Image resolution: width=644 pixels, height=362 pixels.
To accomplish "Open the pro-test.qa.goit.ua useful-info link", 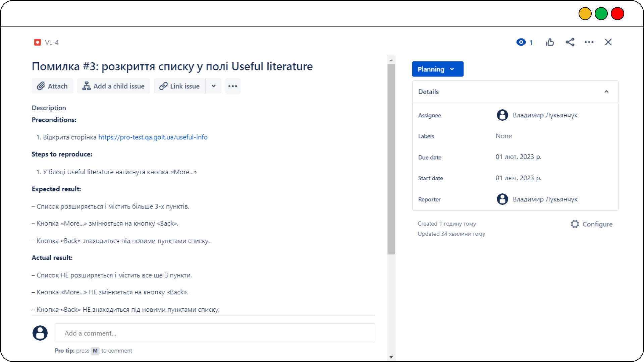I will [x=153, y=137].
